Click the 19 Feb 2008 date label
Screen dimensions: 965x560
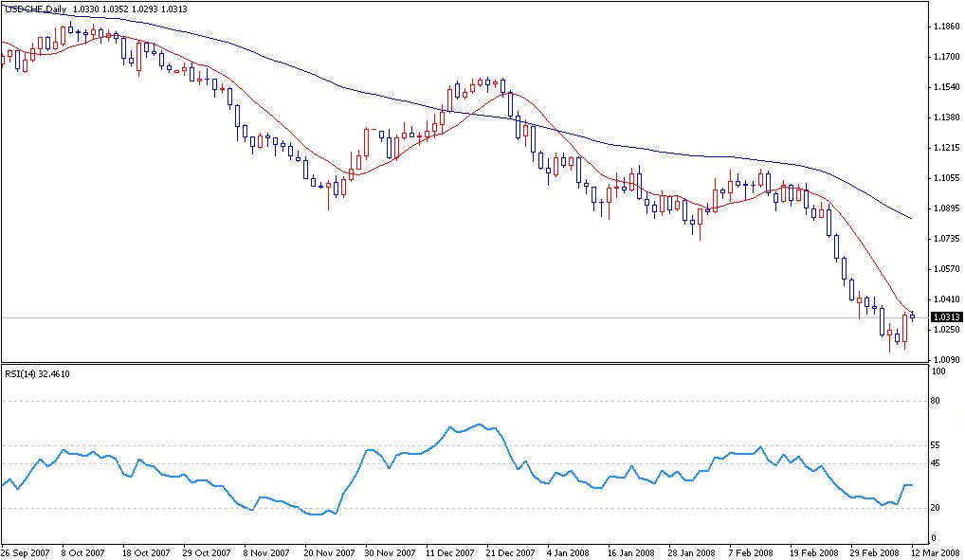[x=813, y=552]
